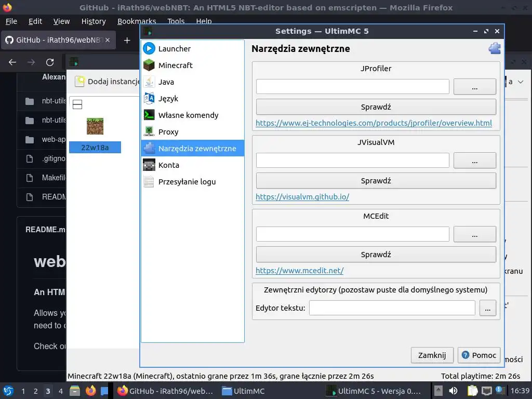The image size is (532, 399).
Task: Click the blue desktop icon in the taskbar
Action: [104, 391]
